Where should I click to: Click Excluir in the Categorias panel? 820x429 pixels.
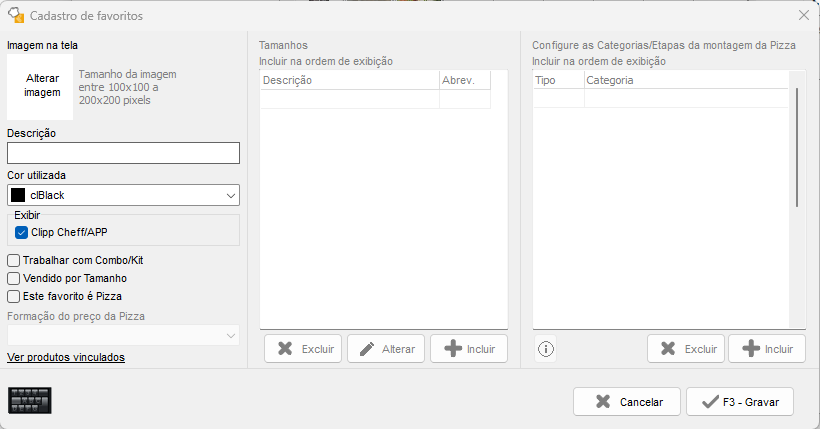686,349
